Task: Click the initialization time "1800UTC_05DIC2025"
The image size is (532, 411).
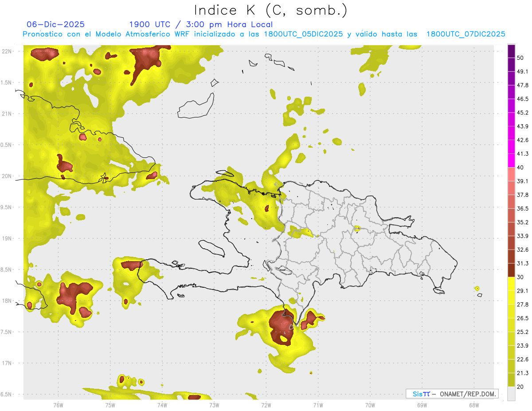Action: [x=304, y=34]
